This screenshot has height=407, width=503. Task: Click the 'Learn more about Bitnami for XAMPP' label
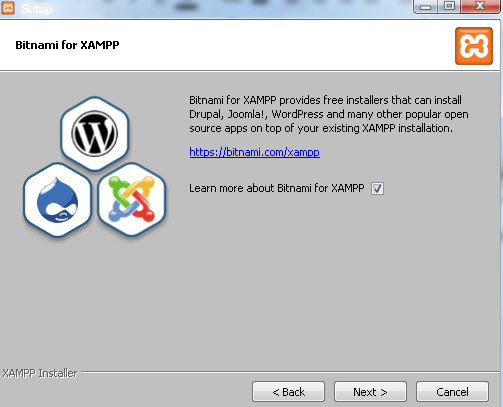(277, 188)
